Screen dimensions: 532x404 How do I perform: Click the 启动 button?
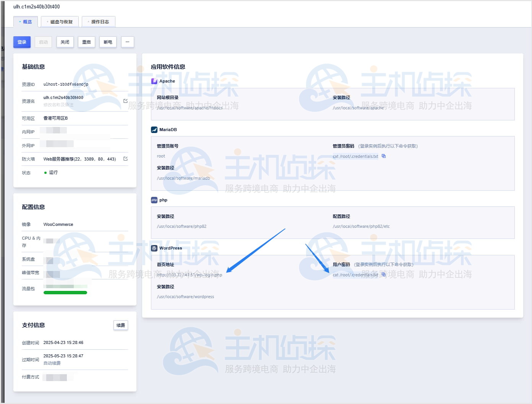click(x=44, y=42)
